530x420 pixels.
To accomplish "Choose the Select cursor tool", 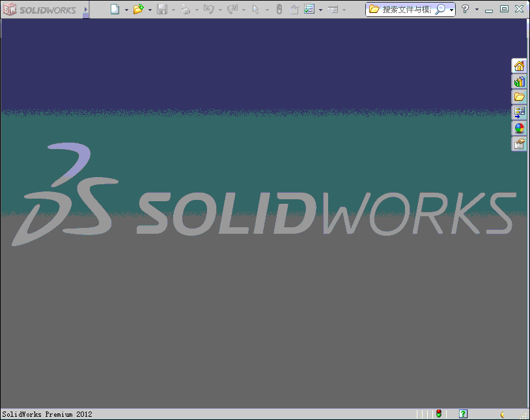I will pos(256,9).
